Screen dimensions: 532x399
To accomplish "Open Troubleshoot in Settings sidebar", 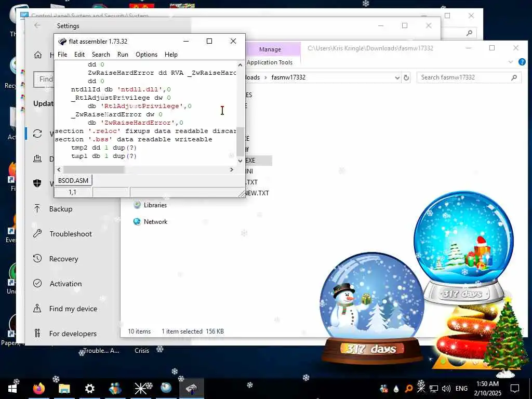I will 71,234.
